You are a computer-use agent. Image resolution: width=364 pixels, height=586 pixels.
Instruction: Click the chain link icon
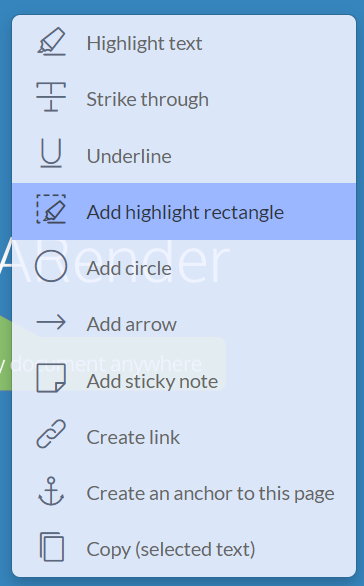coord(51,434)
